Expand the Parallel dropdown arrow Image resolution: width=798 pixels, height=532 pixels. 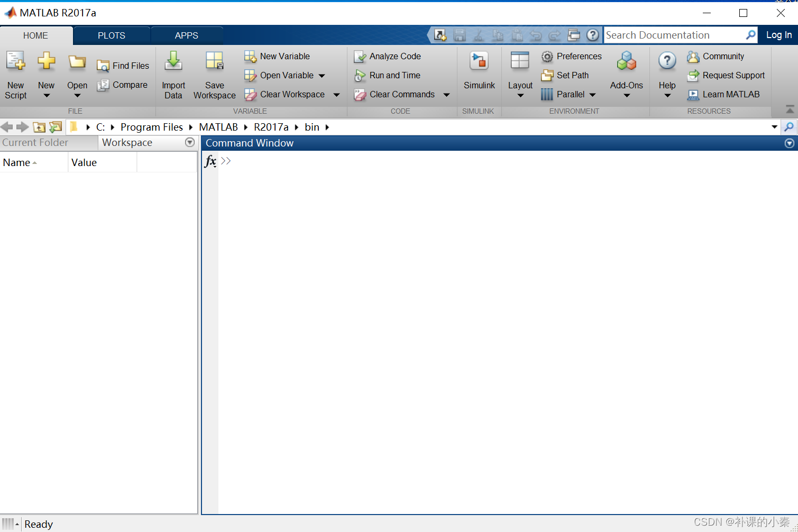[x=592, y=95]
